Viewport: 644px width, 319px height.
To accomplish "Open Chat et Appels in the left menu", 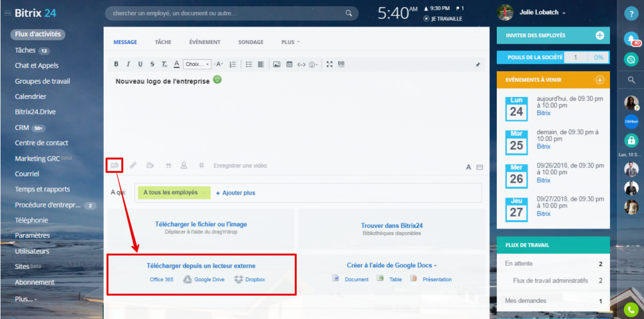I will 36,66.
